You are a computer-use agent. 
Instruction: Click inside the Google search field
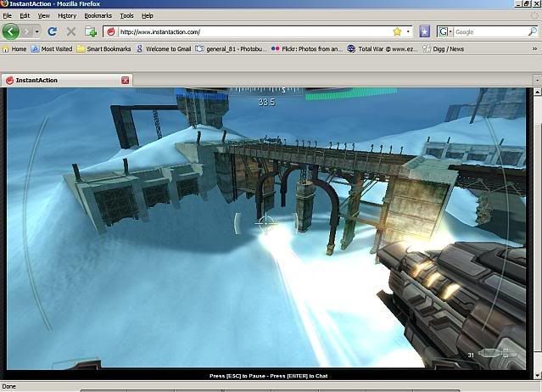click(x=488, y=31)
